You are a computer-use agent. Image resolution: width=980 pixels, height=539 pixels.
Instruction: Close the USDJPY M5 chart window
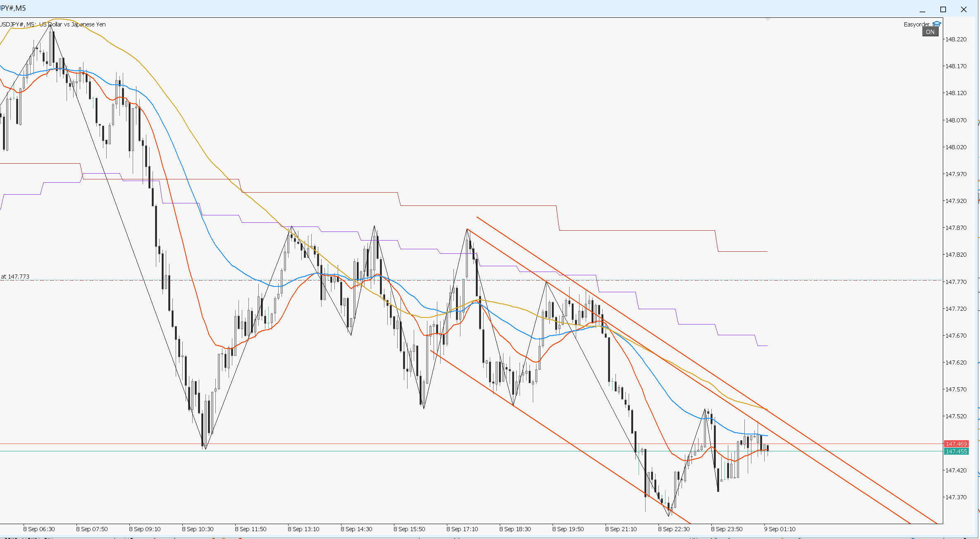pos(963,10)
